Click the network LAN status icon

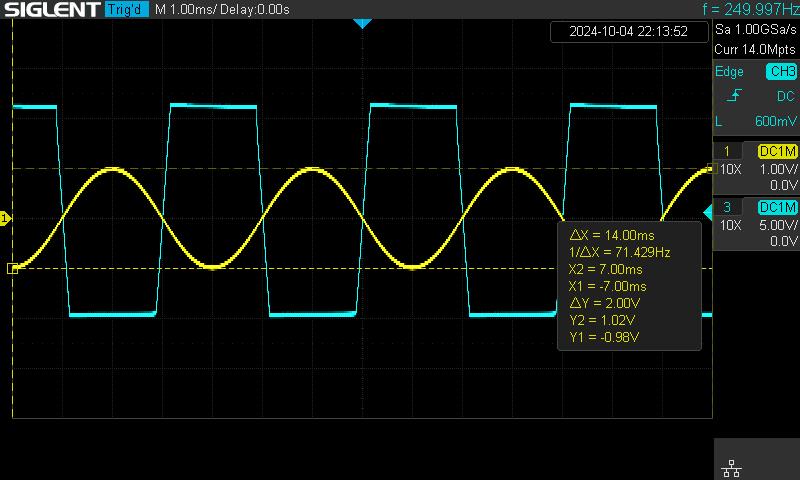[x=731, y=467]
